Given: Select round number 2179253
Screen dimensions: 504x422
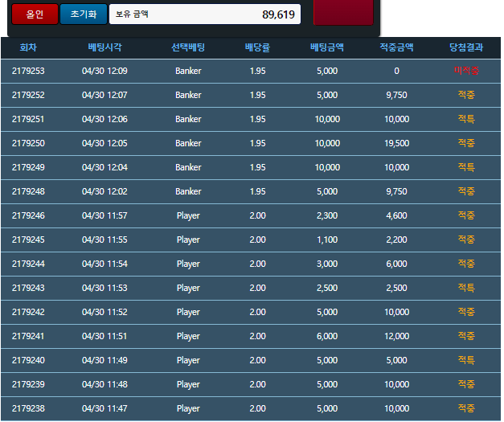Looking at the screenshot, I should tap(28, 72).
